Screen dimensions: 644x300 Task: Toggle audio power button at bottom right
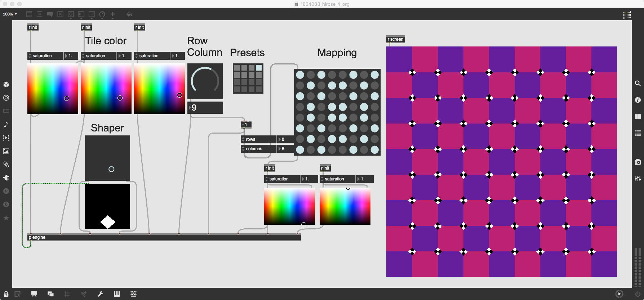coord(638,294)
